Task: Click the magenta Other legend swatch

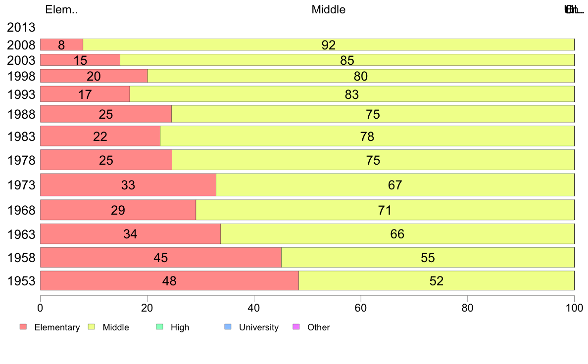Action: [296, 327]
